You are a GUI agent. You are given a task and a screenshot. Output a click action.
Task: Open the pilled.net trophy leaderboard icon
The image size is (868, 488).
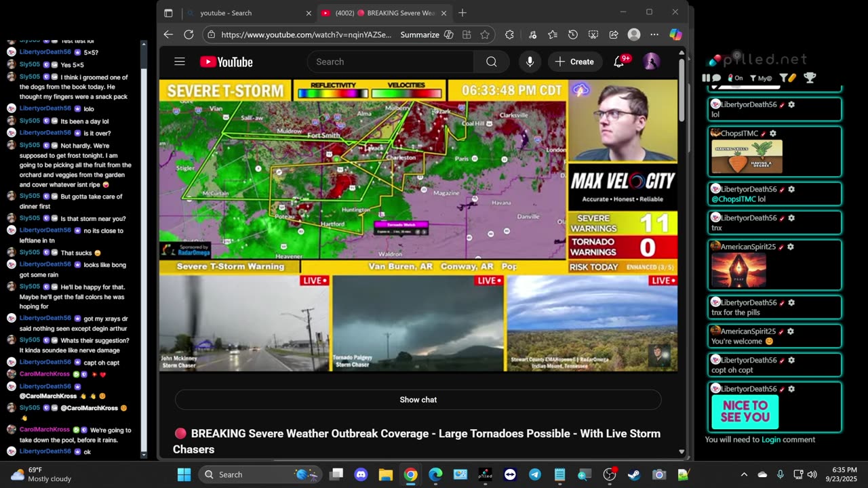[810, 78]
